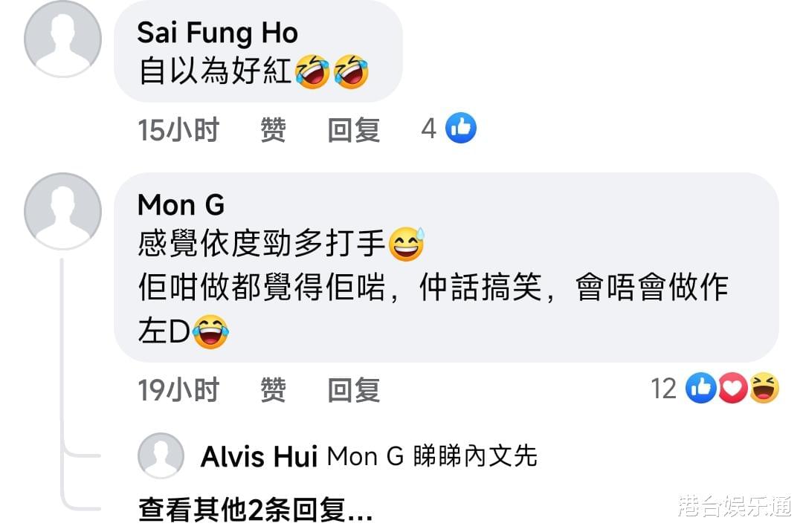The width and height of the screenshot is (803, 532).
Task: Click the red heart reaction icon
Action: (732, 388)
